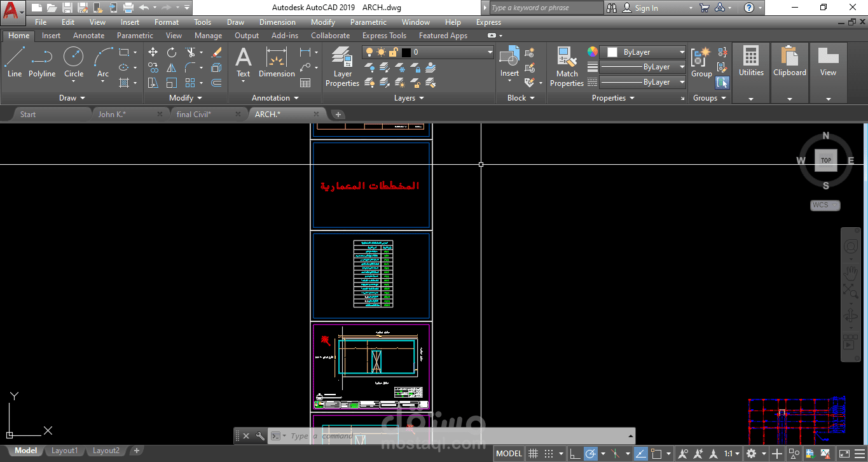Viewport: 868px width, 462px height.
Task: Disable Polar Tracking in status bar
Action: coord(591,454)
